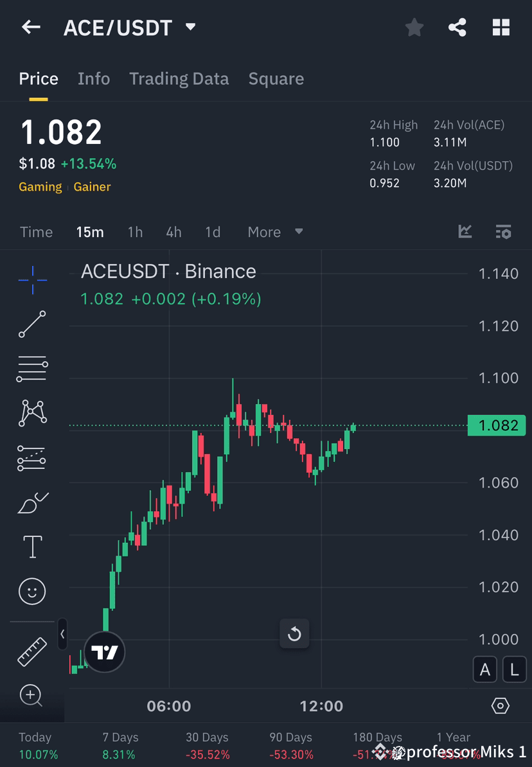
Task: Select the measure ruler tool
Action: (32, 651)
